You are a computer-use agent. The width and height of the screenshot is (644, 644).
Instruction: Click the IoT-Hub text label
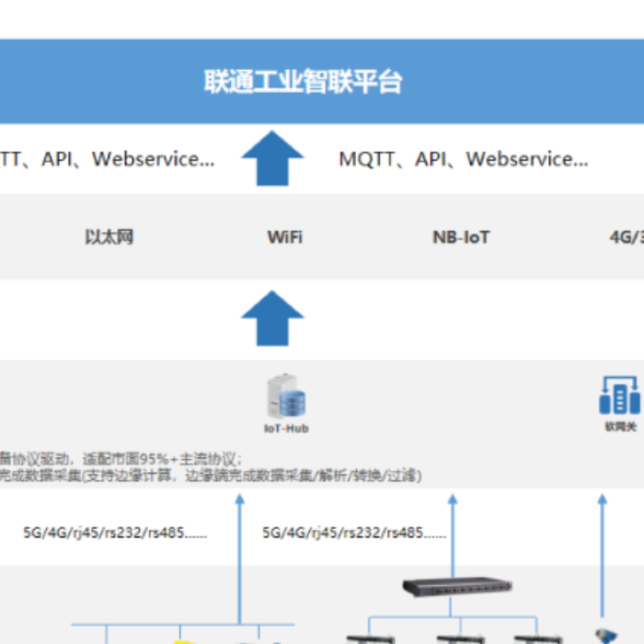(286, 429)
